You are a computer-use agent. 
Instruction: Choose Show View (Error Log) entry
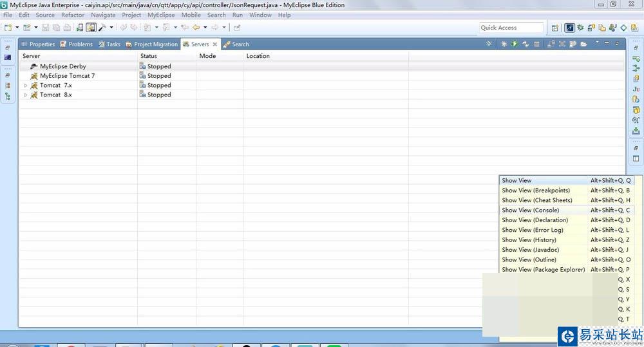click(x=566, y=230)
